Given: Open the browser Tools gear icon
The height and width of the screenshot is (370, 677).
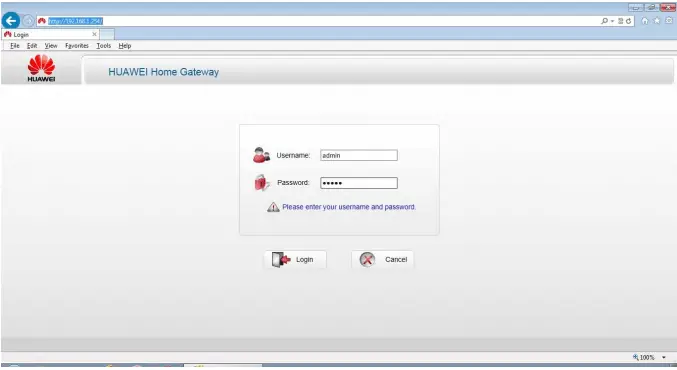Looking at the screenshot, I should pyautogui.click(x=669, y=21).
